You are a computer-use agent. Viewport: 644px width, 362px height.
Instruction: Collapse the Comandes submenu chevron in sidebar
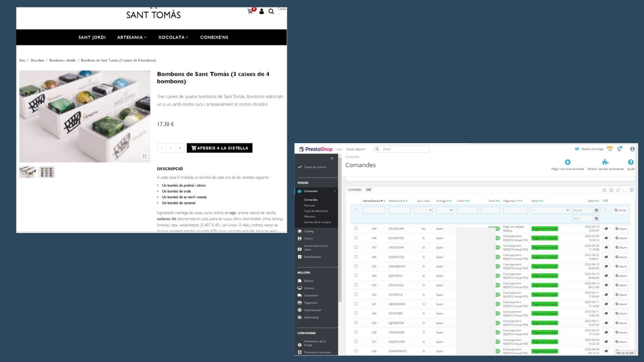(x=335, y=191)
